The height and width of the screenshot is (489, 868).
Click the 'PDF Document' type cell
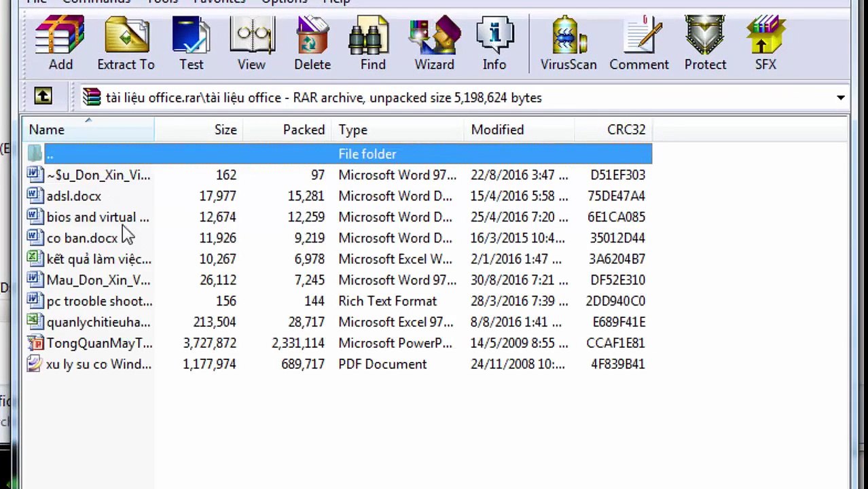tap(382, 365)
